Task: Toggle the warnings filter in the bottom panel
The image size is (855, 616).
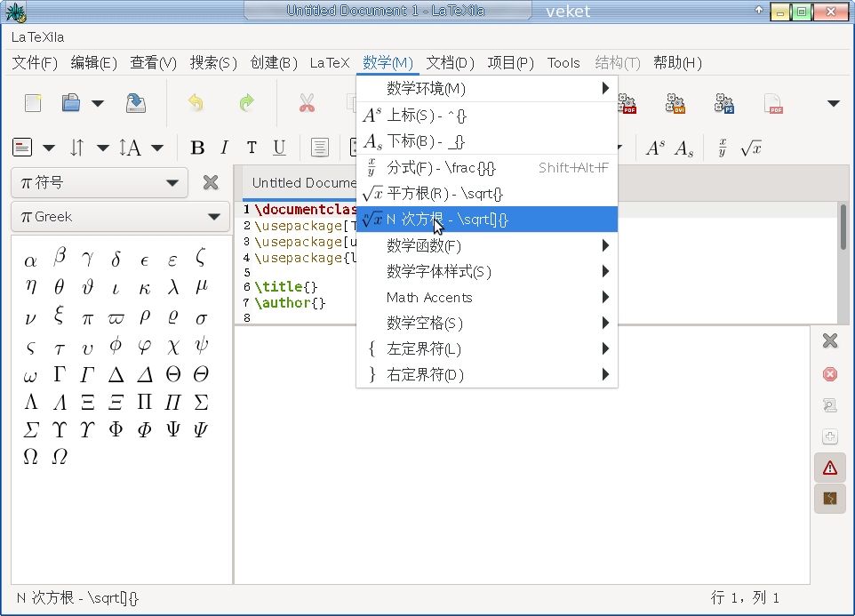Action: [830, 468]
